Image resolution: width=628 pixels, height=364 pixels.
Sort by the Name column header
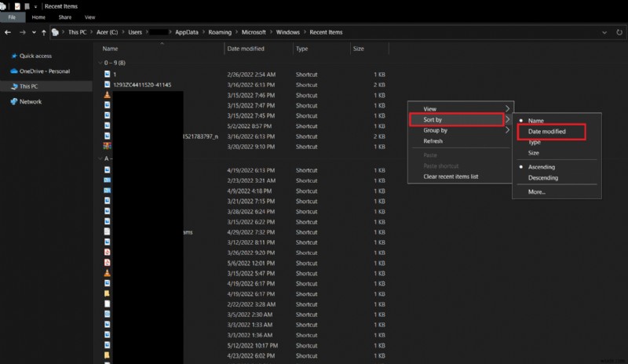pyautogui.click(x=110, y=49)
